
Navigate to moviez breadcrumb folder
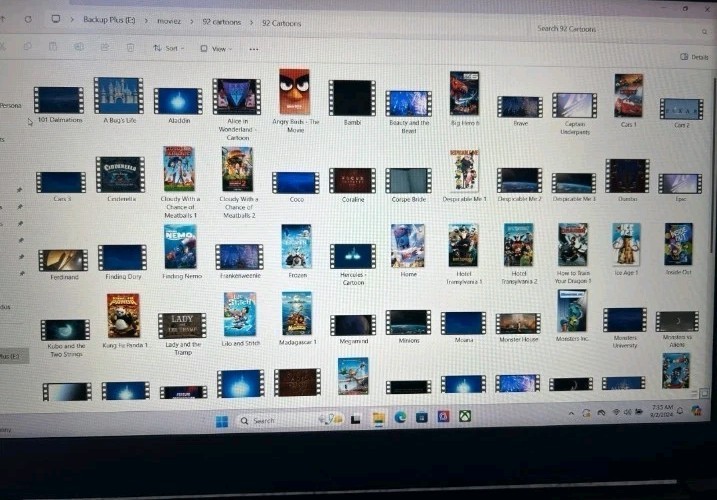click(x=169, y=21)
